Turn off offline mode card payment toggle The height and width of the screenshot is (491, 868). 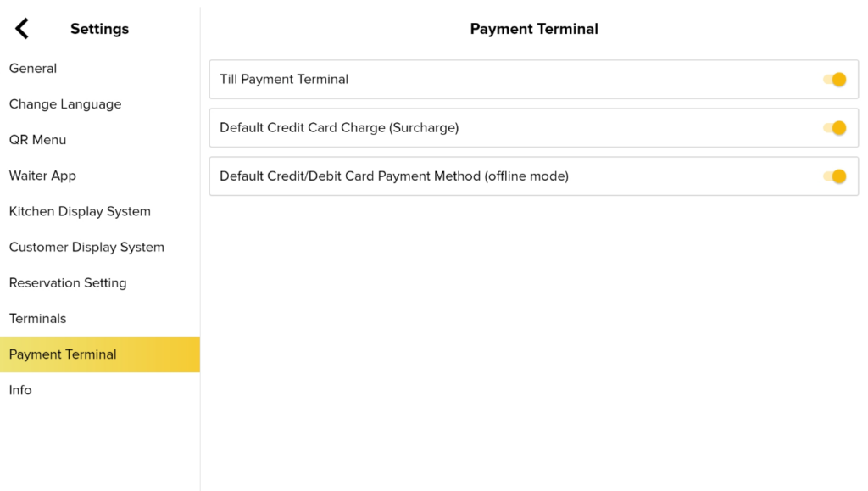click(835, 176)
